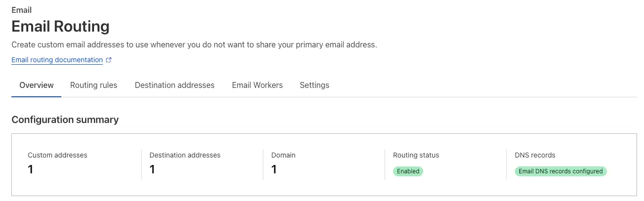Click the green Enabled status badge

[408, 171]
